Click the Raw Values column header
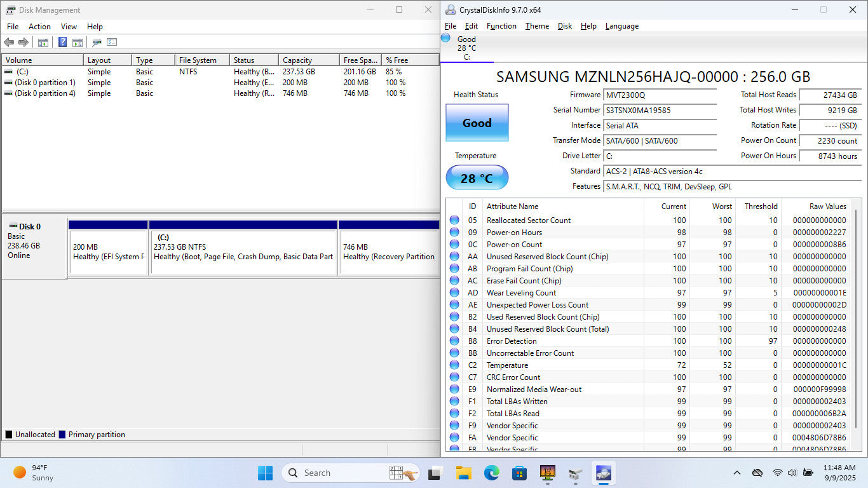 point(817,207)
